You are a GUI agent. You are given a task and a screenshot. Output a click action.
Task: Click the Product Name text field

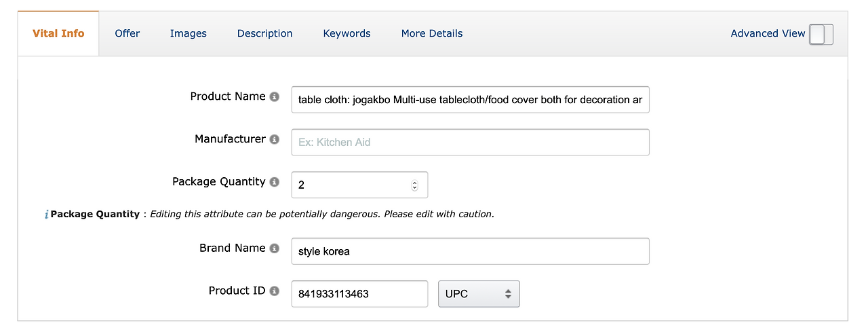pos(470,100)
